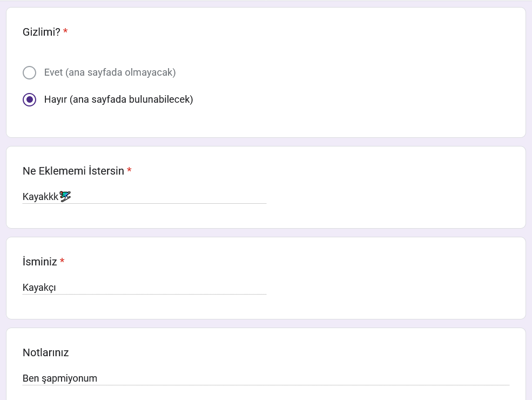Place cursor in the "Kayakkk" text
532x400 pixels.
[41, 197]
